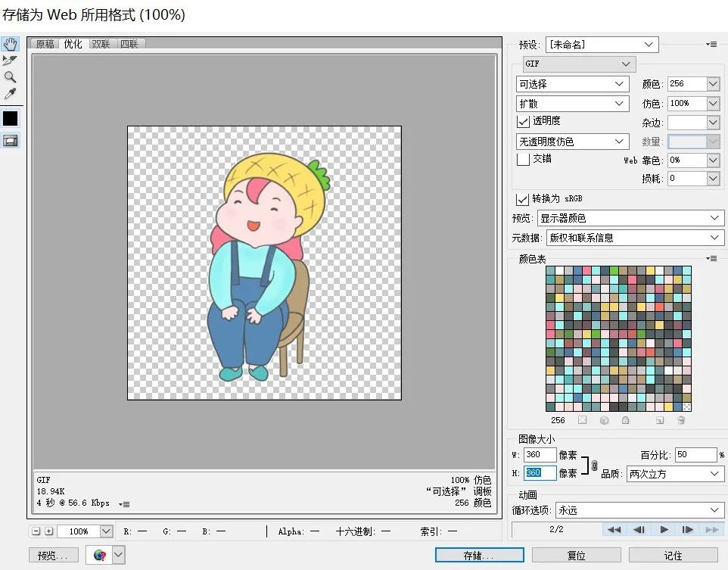Click the constrain proportions link icon
728x570 pixels.
594,465
